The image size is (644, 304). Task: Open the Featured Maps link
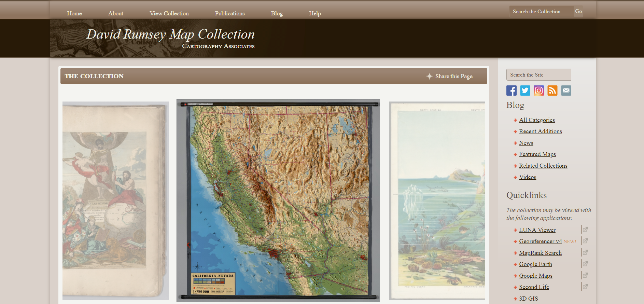[537, 154]
